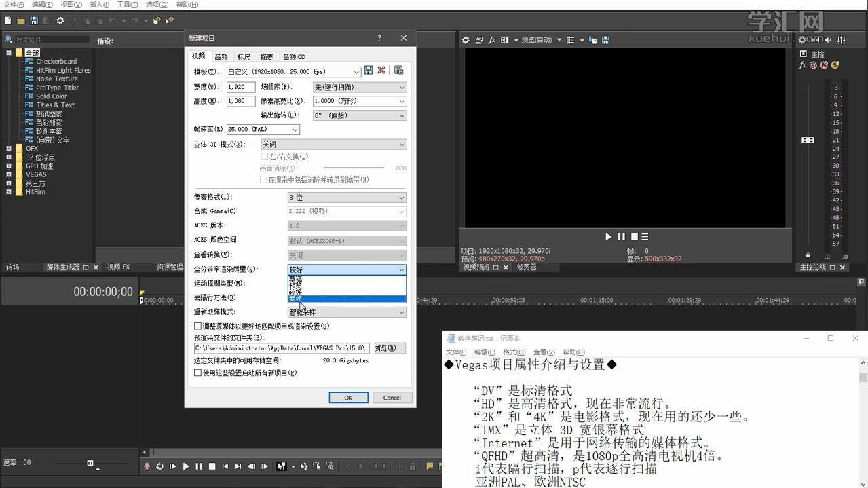This screenshot has width=868, height=488.
Task: Open project properties gear in the main toolbar
Action: point(60,21)
